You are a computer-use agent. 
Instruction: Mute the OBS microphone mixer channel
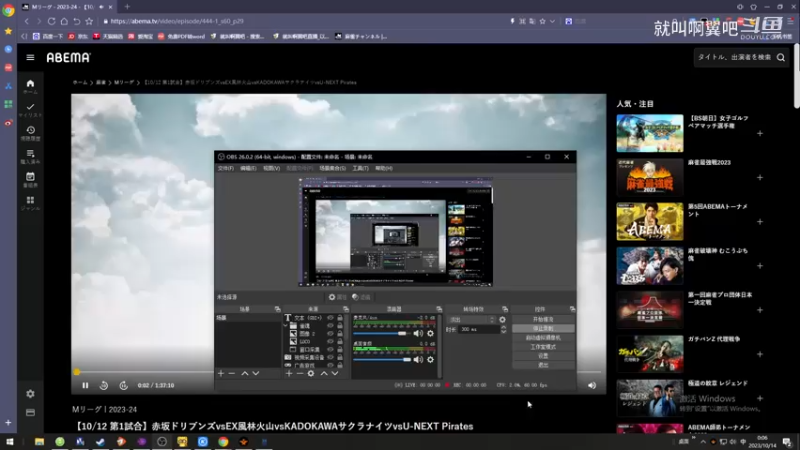(x=418, y=333)
